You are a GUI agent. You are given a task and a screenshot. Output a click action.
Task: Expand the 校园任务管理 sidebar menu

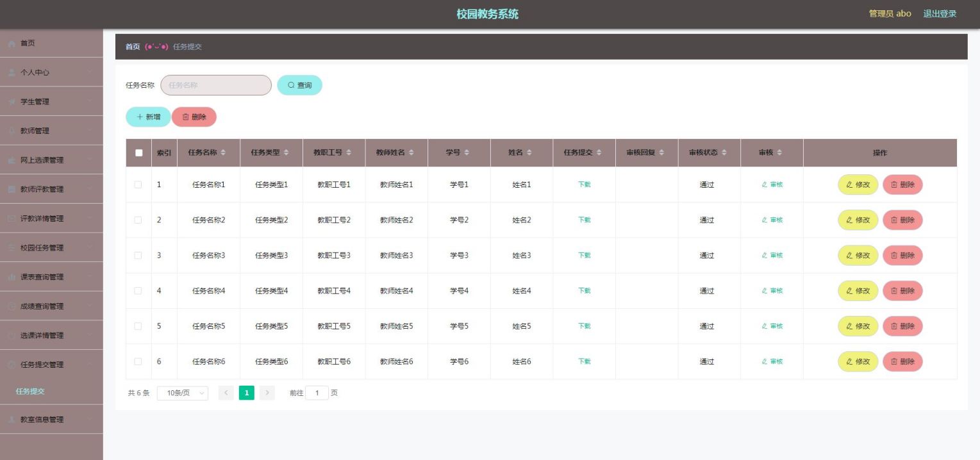pyautogui.click(x=51, y=248)
